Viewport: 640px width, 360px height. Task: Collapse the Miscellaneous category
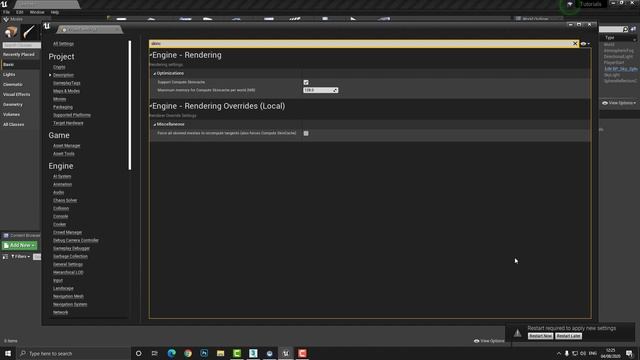155,124
